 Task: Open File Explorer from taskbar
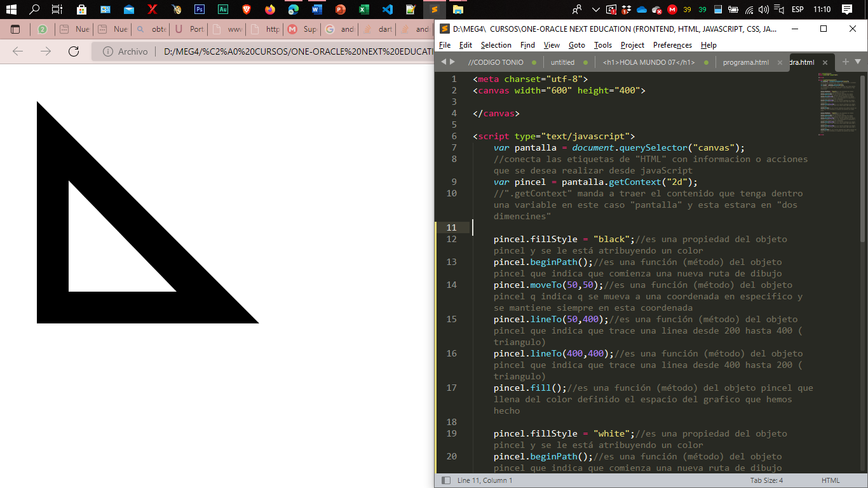click(x=458, y=10)
